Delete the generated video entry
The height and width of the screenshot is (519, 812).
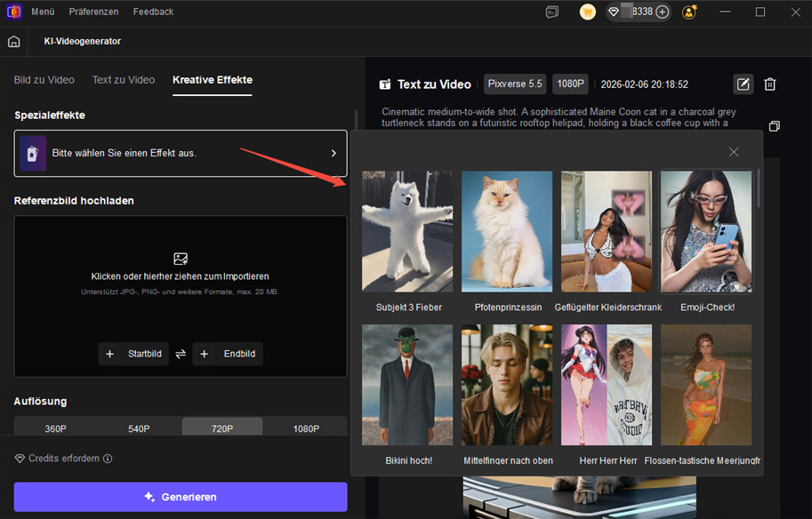point(770,84)
